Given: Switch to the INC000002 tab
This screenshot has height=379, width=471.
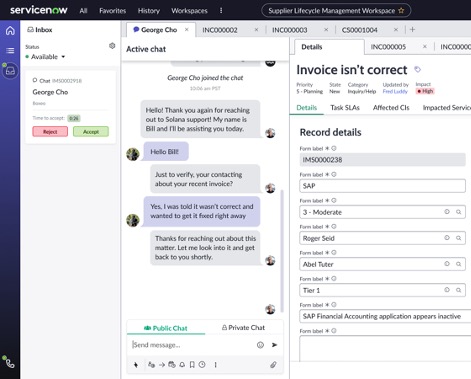Looking at the screenshot, I should [x=220, y=30].
